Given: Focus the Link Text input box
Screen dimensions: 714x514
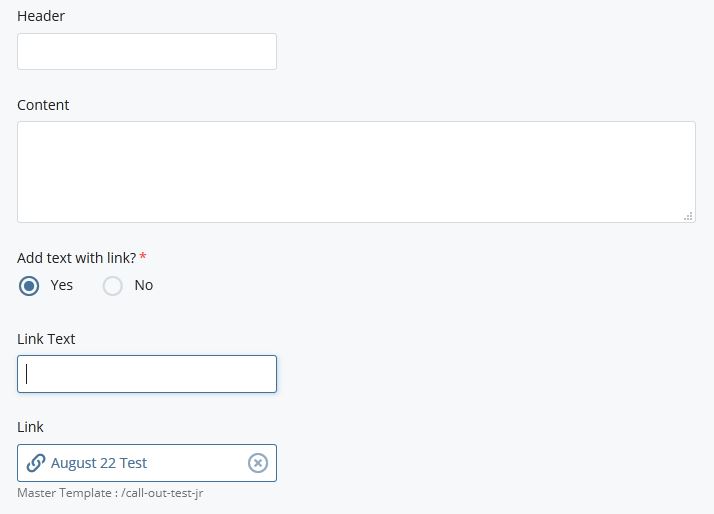Looking at the screenshot, I should coord(147,374).
